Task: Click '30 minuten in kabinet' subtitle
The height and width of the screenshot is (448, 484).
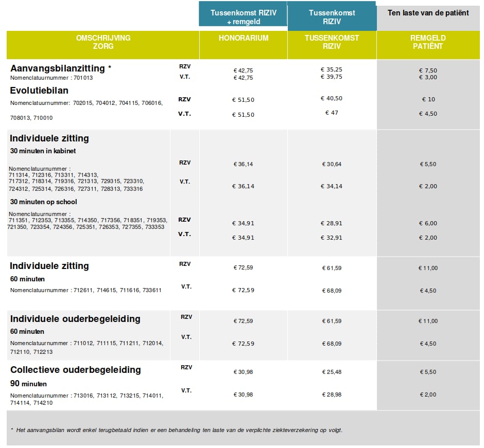Action: click(43, 151)
